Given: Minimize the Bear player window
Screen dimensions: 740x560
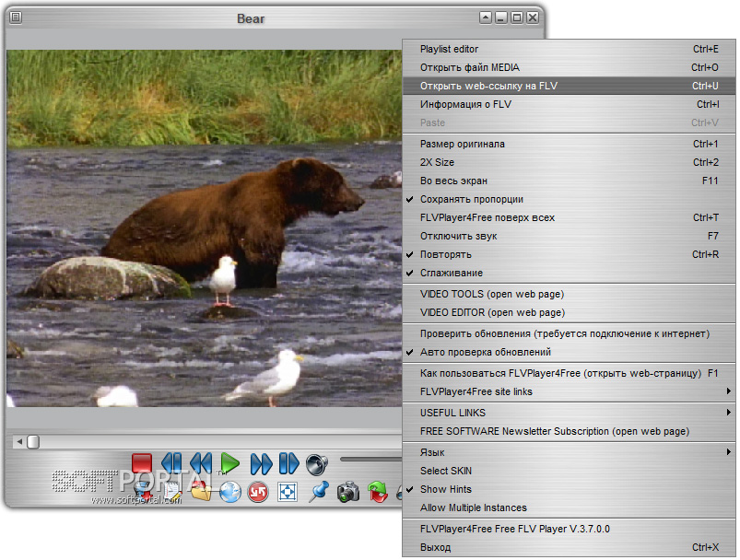Looking at the screenshot, I should (x=501, y=17).
